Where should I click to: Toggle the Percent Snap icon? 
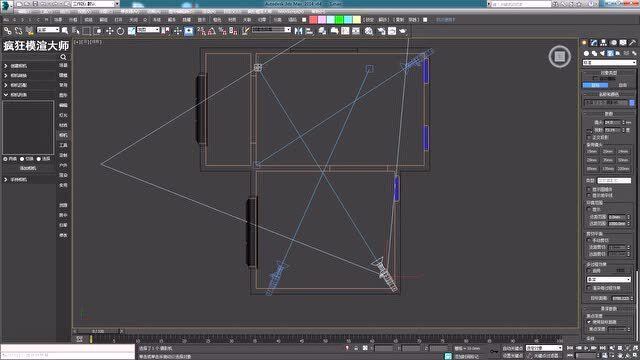coord(222,31)
